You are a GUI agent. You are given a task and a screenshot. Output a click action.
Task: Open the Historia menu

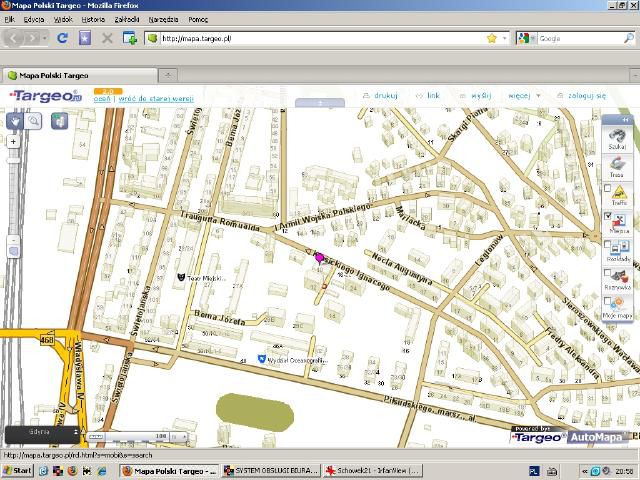click(x=93, y=19)
